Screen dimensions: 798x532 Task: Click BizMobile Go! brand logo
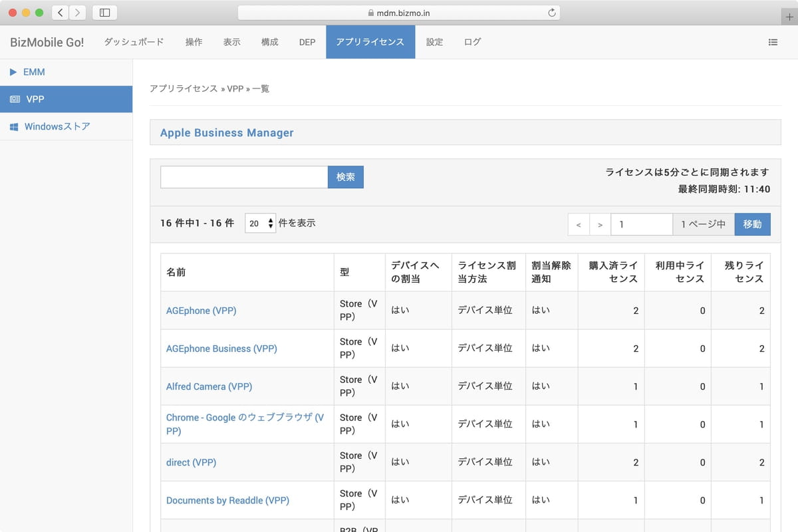click(47, 42)
